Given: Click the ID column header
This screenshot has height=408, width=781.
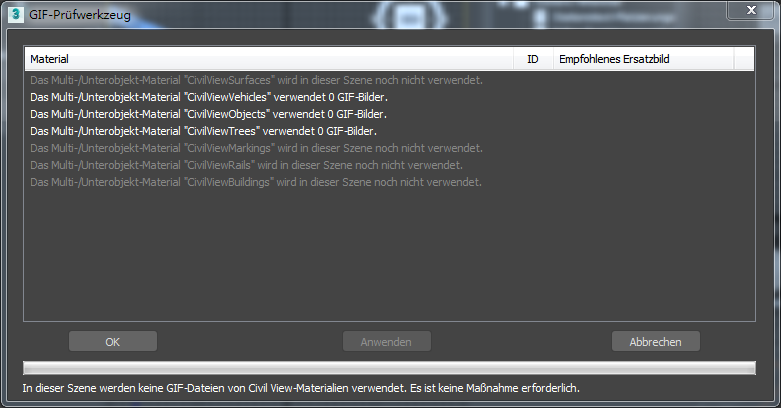Looking at the screenshot, I should 533,59.
